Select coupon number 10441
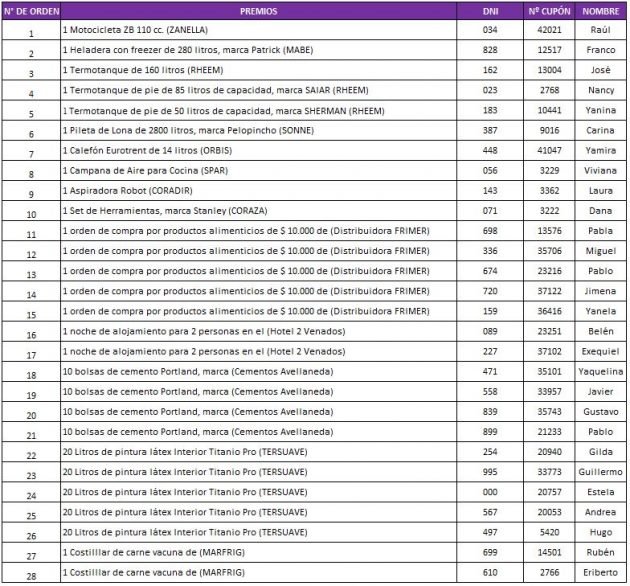630x586 pixels. pyautogui.click(x=549, y=110)
